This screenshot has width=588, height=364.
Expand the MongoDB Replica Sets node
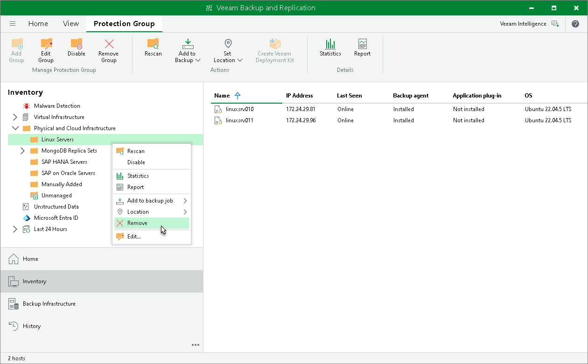(x=22, y=151)
